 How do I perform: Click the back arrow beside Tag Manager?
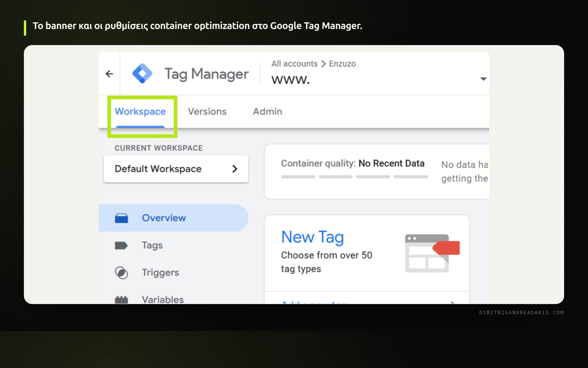tap(109, 74)
